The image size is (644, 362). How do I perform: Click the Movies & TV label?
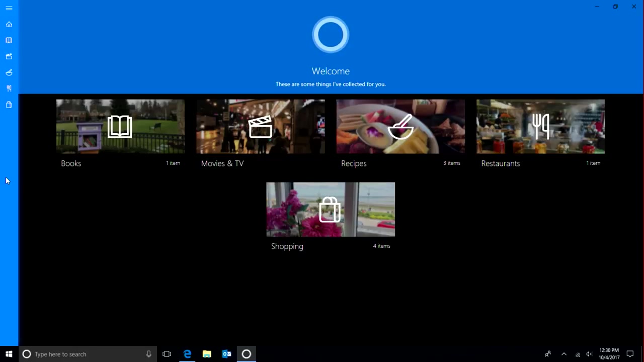pos(222,163)
